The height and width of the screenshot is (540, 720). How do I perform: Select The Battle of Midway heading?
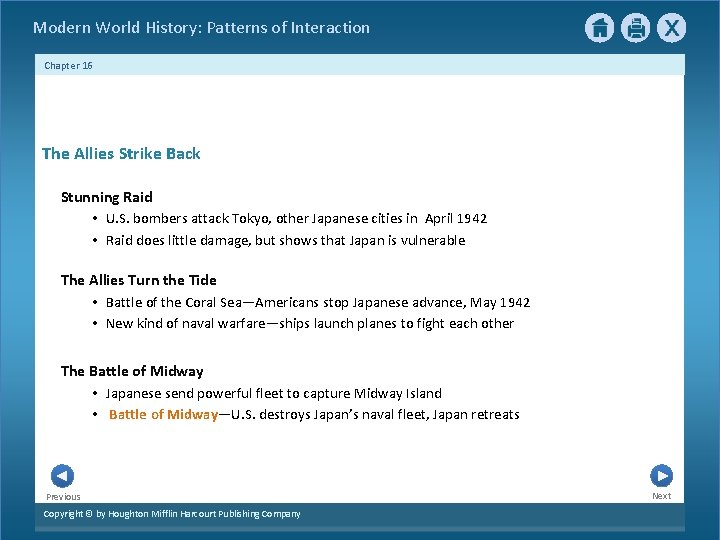tap(132, 371)
